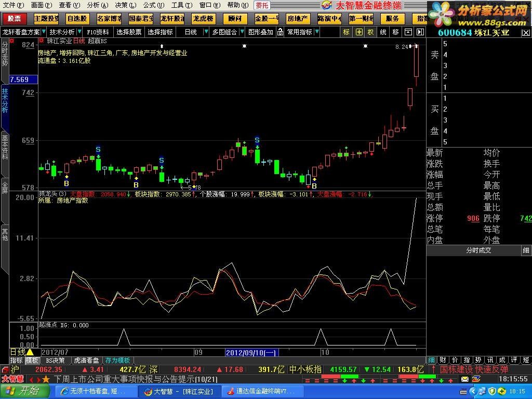
Task: Click the 服务 service button
Action: pyautogui.click(x=393, y=18)
